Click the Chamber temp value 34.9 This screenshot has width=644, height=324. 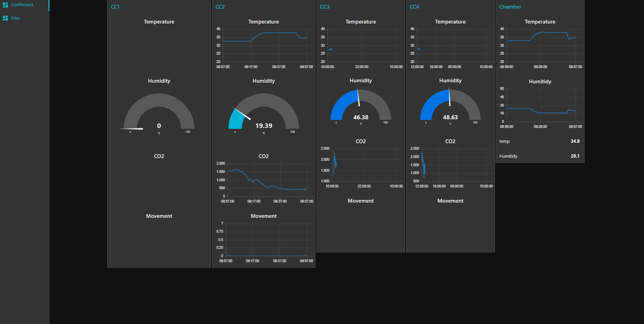point(575,141)
